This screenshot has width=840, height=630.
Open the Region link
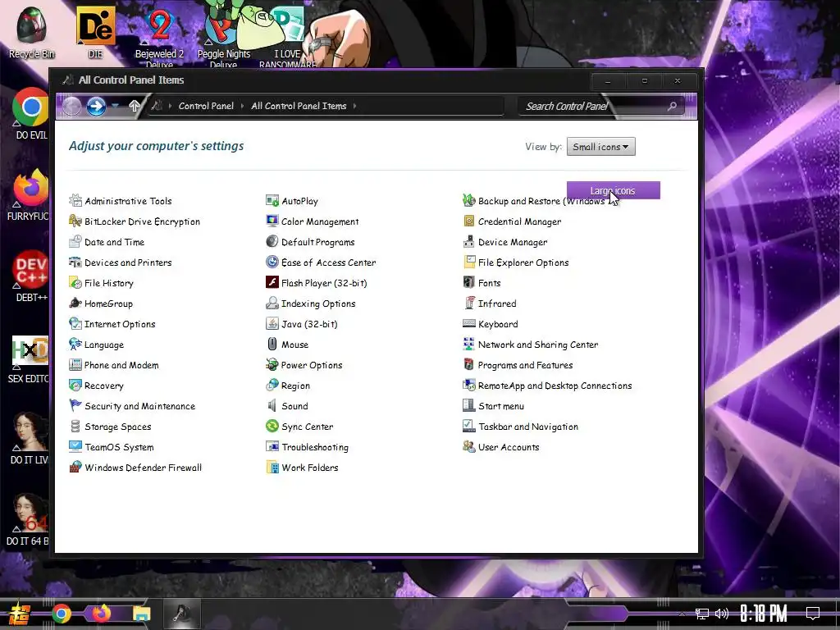tap(295, 386)
